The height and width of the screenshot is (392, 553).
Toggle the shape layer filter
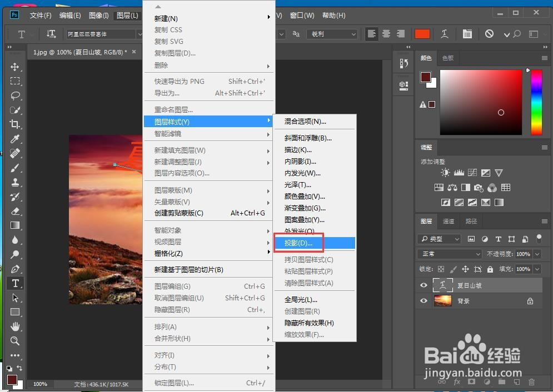tap(512, 239)
